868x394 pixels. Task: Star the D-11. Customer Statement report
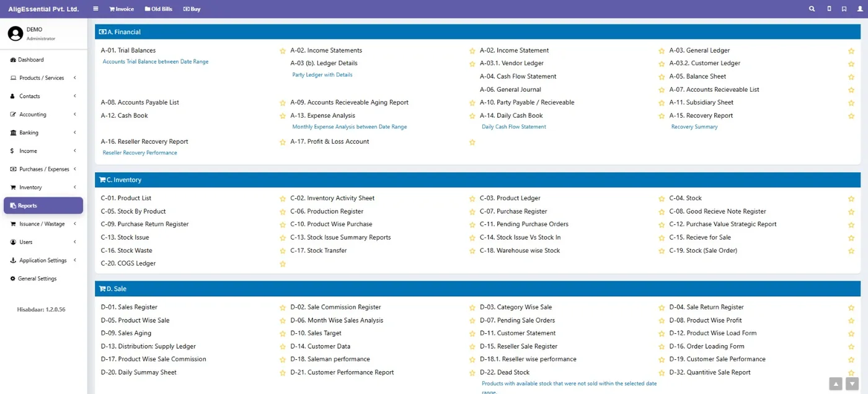(662, 334)
